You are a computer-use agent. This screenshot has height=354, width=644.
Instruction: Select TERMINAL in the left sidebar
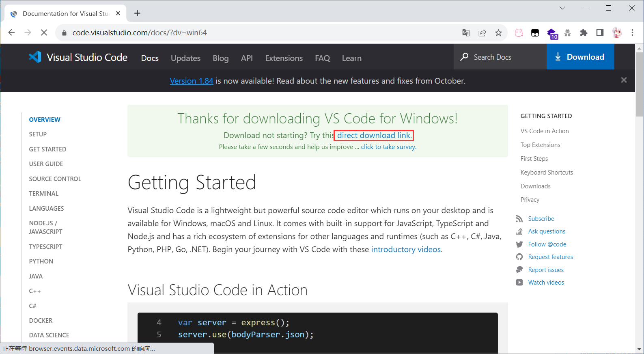[43, 194]
